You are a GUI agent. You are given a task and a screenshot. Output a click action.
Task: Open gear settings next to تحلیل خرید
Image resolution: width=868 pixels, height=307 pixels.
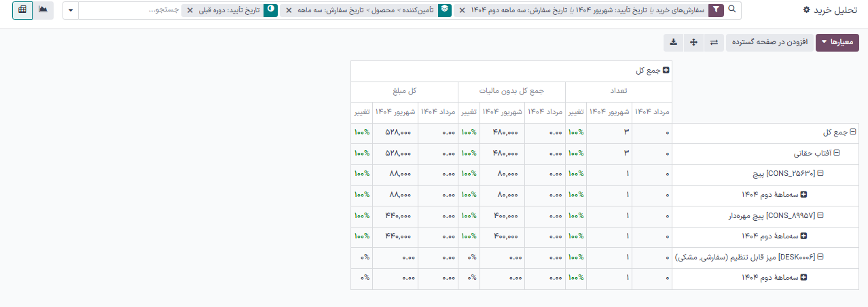[807, 10]
